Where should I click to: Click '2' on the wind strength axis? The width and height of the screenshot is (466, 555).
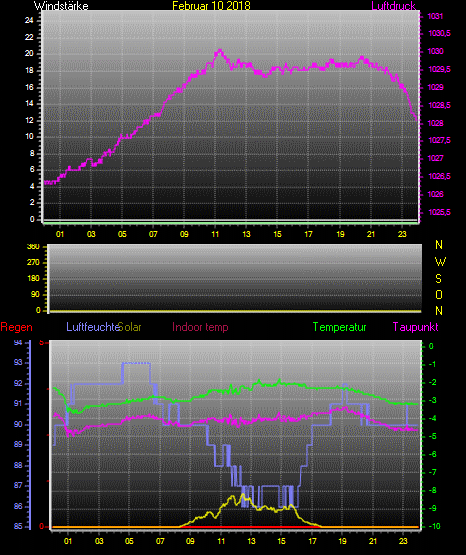(32, 202)
